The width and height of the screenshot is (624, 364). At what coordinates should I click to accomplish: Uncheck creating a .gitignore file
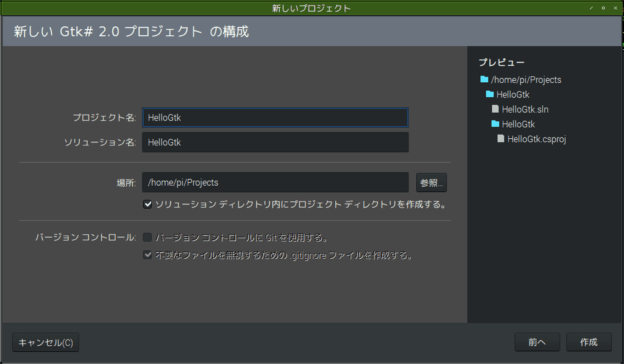(x=147, y=254)
